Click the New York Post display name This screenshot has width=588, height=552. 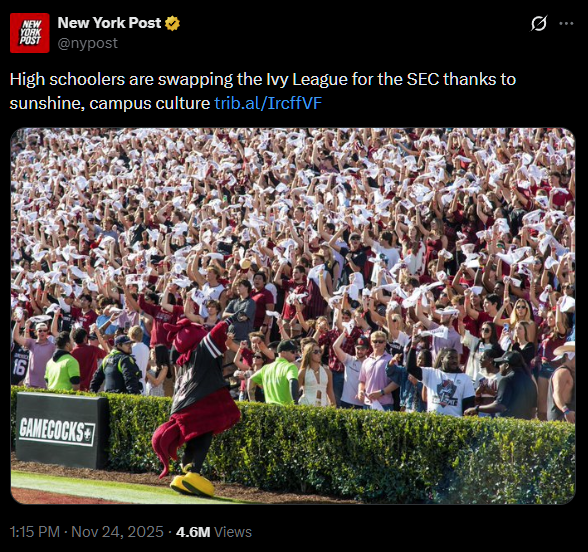[x=109, y=23]
